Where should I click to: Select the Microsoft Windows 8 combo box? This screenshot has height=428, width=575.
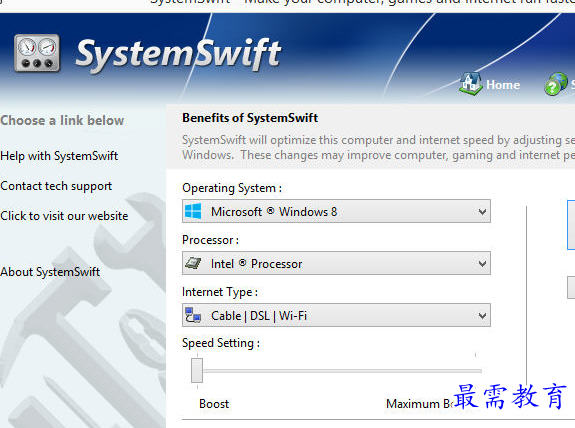(x=336, y=211)
